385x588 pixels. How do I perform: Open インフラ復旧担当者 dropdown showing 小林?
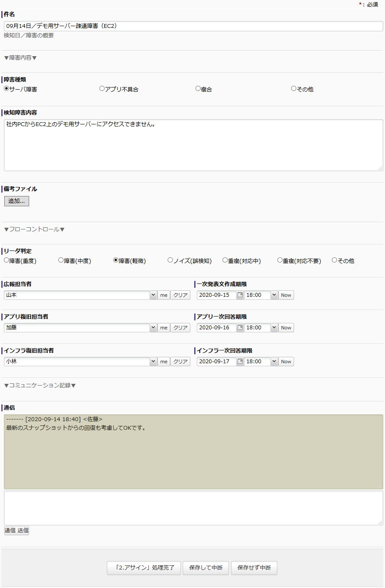click(153, 362)
